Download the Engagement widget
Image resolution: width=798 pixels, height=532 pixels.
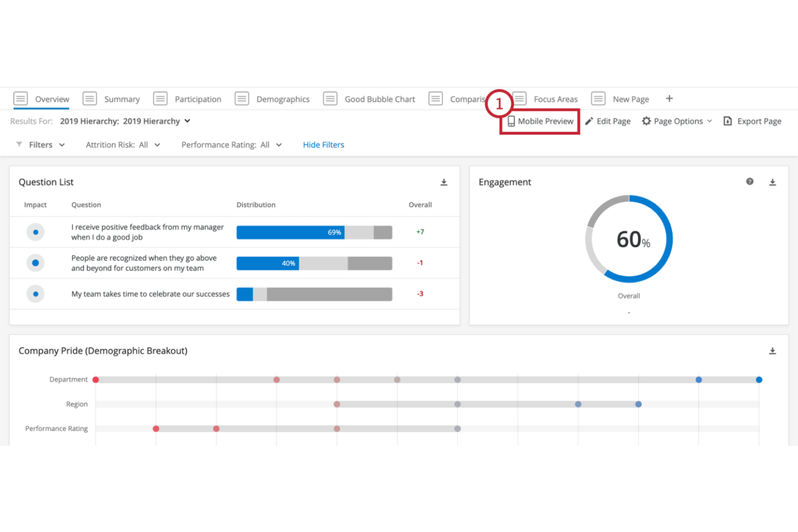coord(772,182)
